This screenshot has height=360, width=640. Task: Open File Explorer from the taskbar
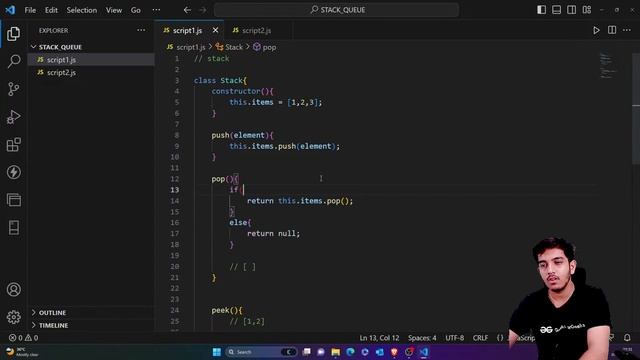(x=336, y=352)
